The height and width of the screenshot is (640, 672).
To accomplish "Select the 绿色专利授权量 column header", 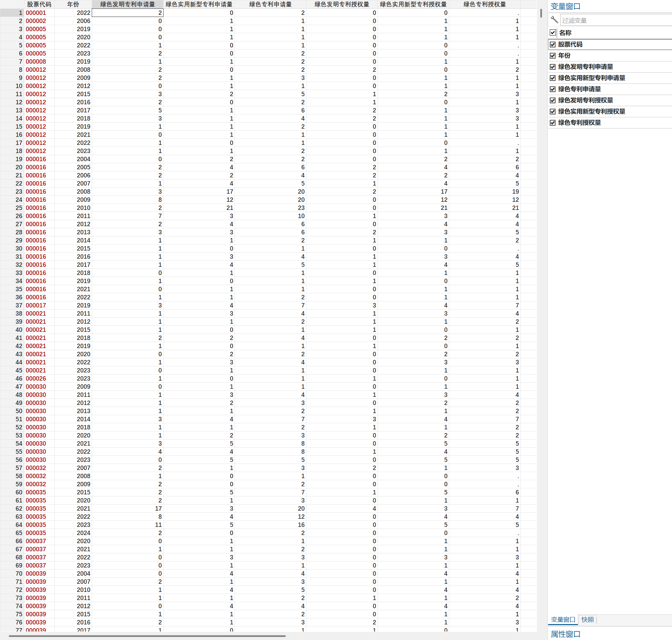I will point(484,4).
